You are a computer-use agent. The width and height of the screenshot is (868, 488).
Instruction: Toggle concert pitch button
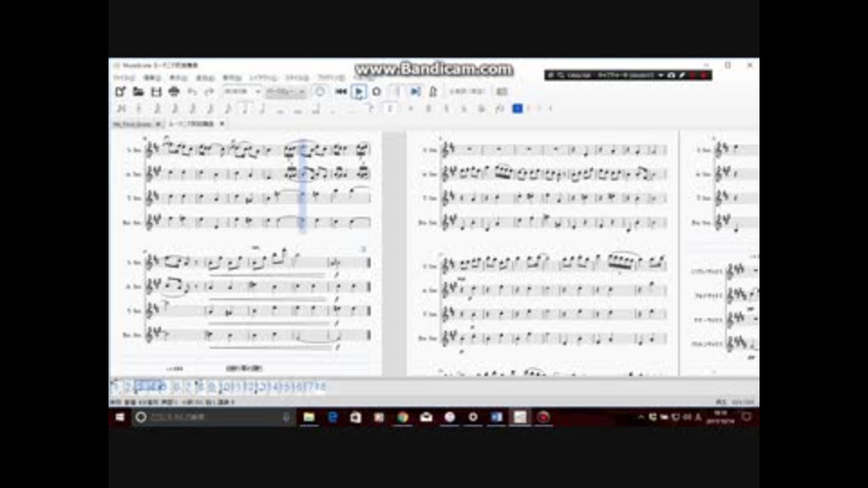467,92
